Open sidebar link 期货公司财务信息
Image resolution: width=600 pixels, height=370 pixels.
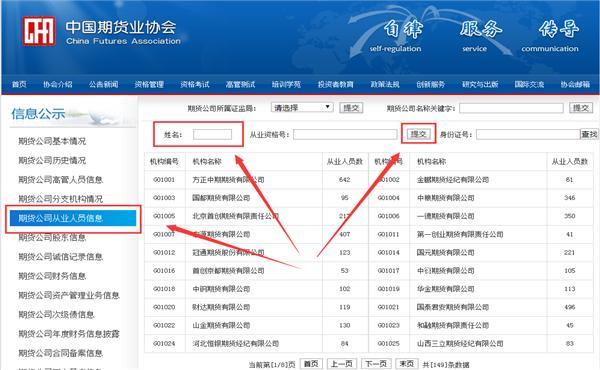(52, 276)
